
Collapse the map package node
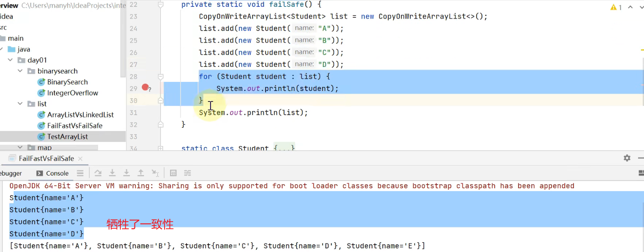[x=20, y=147]
